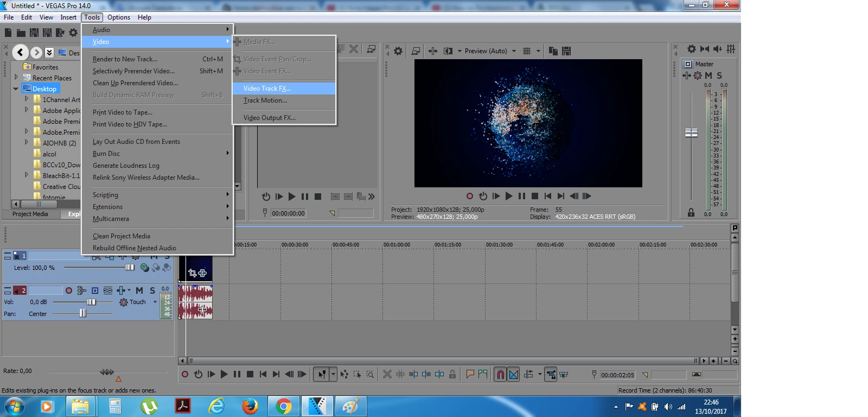This screenshot has height=417, width=868.
Task: Adjust audio track Vol slider
Action: pos(91,302)
